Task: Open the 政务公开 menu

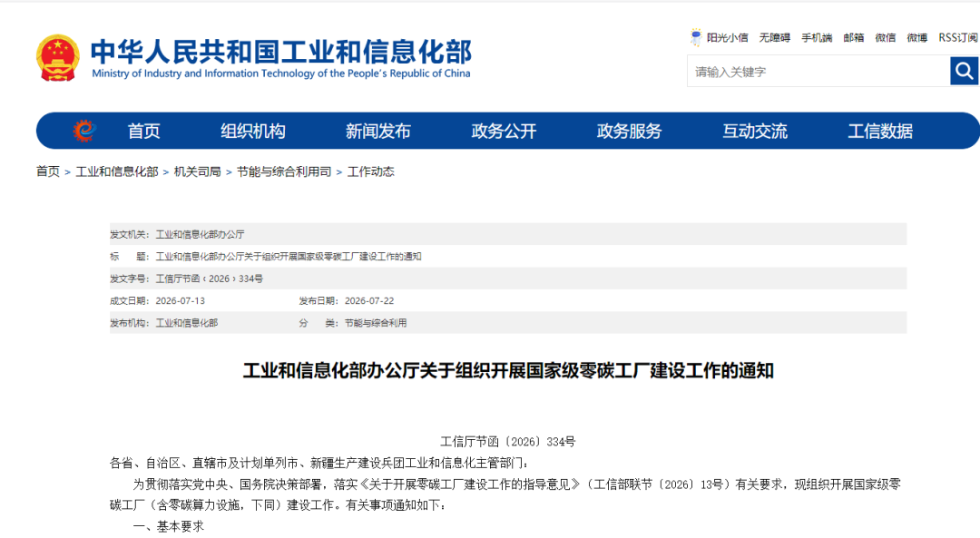Action: point(504,132)
